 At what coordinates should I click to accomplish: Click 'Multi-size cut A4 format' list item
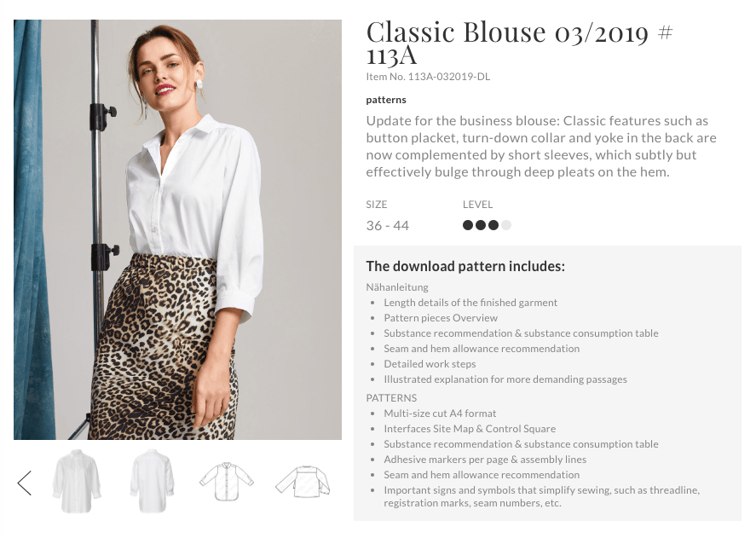pyautogui.click(x=440, y=414)
